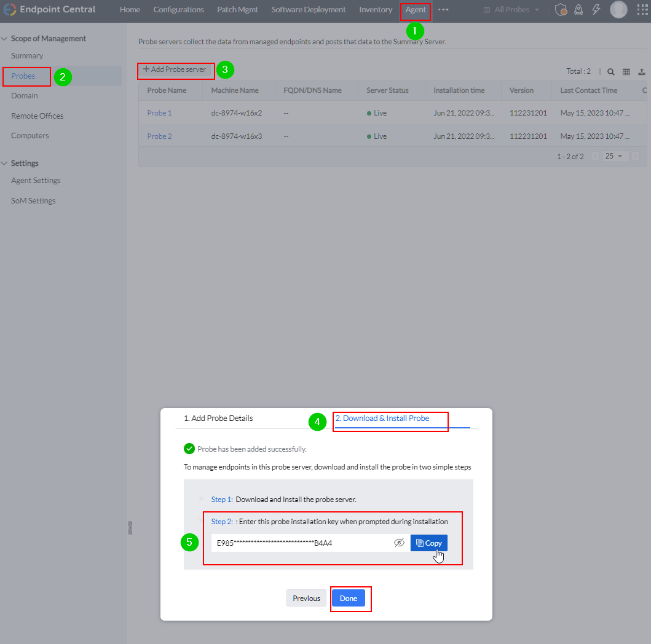Click the sidebar collapse handle
651x644 pixels.
click(x=130, y=528)
